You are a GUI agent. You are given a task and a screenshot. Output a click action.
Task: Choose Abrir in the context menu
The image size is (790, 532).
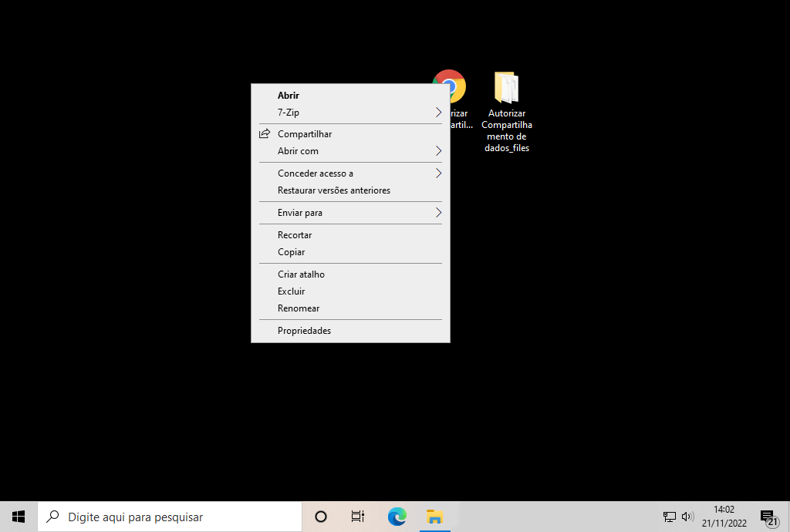tap(289, 96)
